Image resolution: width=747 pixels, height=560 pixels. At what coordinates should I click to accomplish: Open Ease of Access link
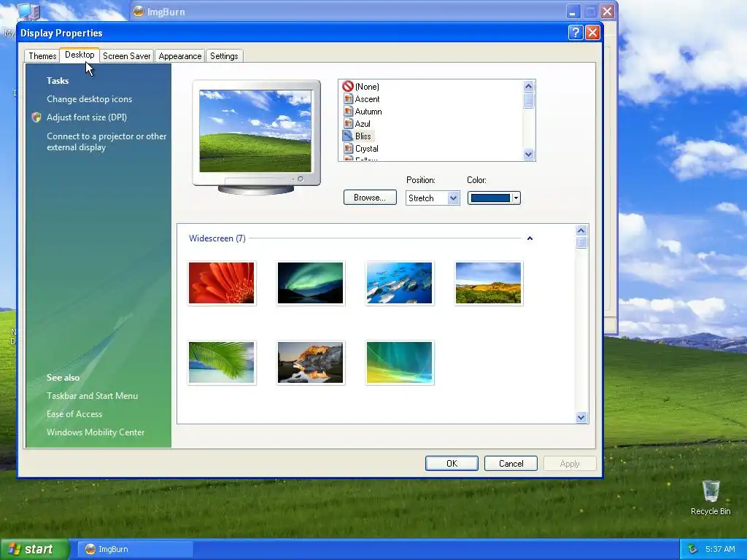[74, 414]
